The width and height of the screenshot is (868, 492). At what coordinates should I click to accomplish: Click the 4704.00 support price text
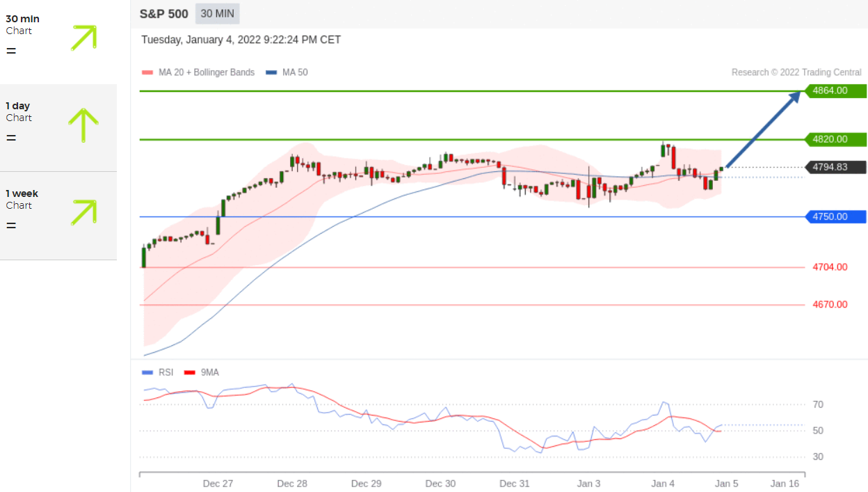point(830,267)
